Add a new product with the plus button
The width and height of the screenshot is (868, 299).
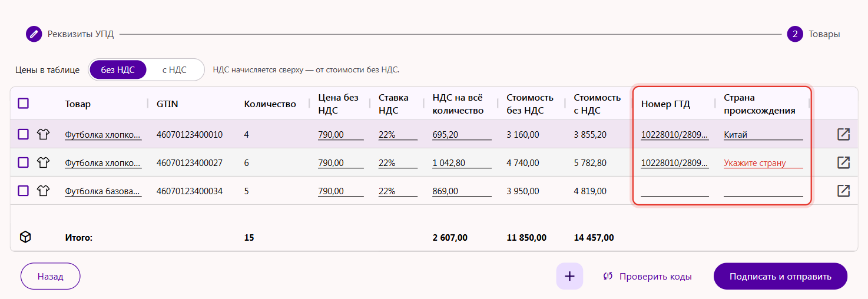(x=569, y=276)
